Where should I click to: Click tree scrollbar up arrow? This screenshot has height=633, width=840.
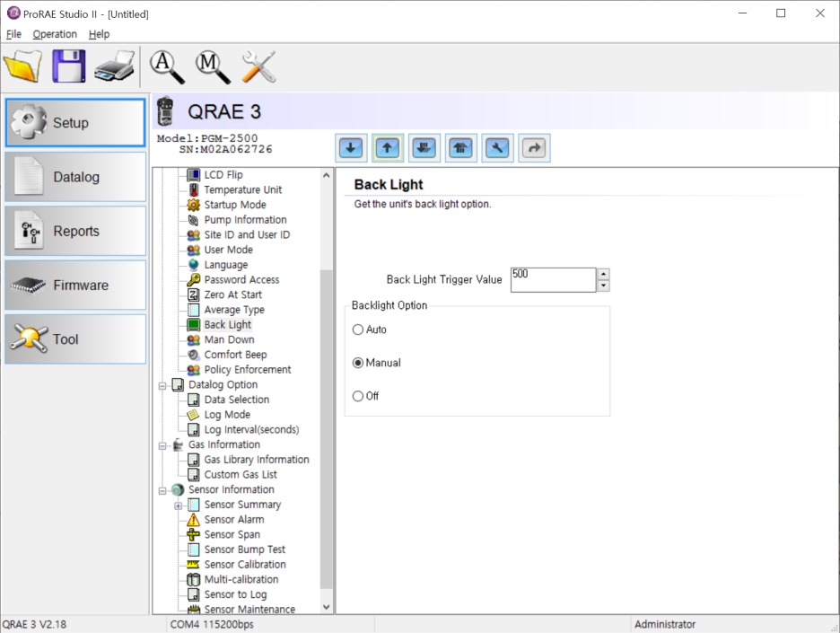tap(327, 175)
